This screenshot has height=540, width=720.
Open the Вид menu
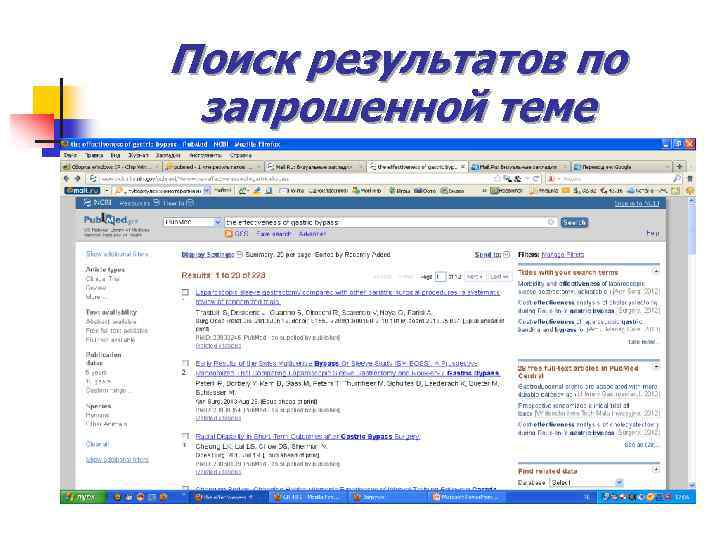pos(115,156)
